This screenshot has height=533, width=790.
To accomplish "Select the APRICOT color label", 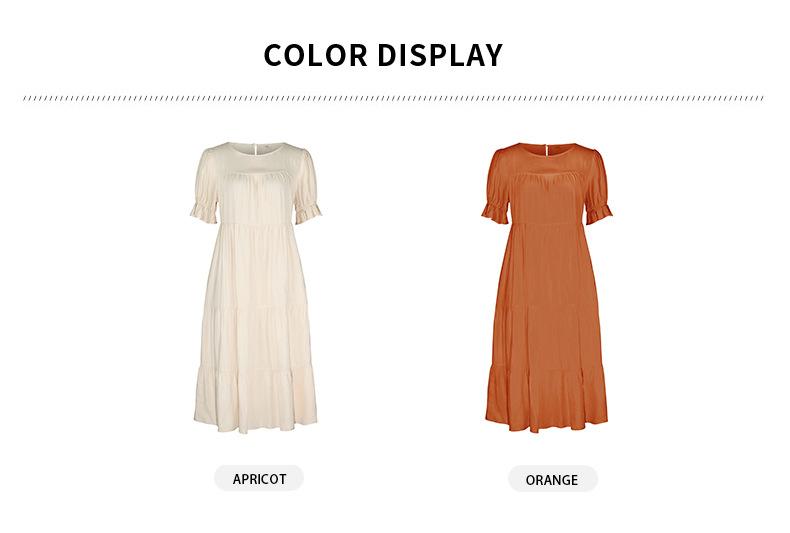I will point(259,478).
